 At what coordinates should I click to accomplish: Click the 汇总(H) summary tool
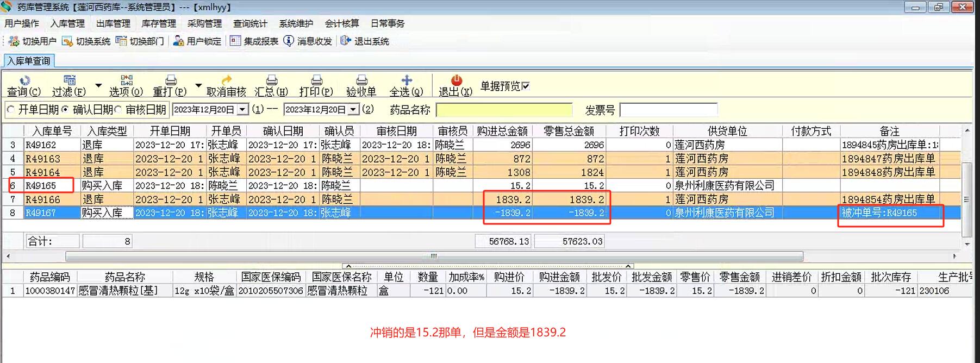[271, 86]
